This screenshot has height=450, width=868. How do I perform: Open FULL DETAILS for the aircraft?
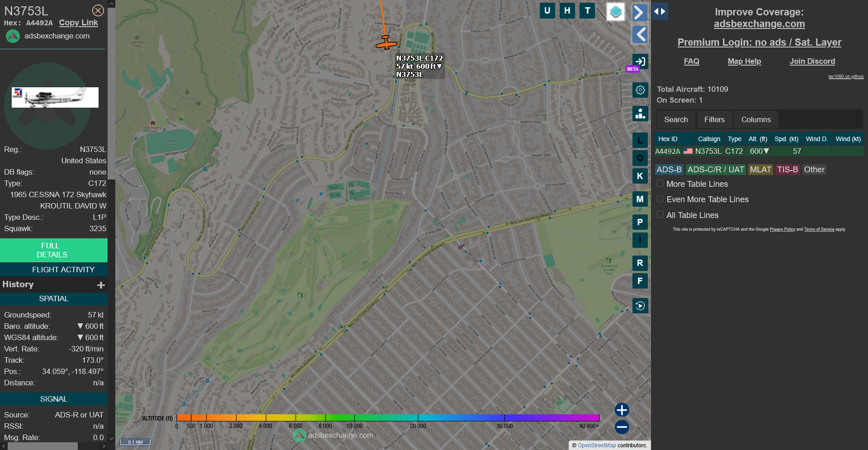tap(54, 250)
